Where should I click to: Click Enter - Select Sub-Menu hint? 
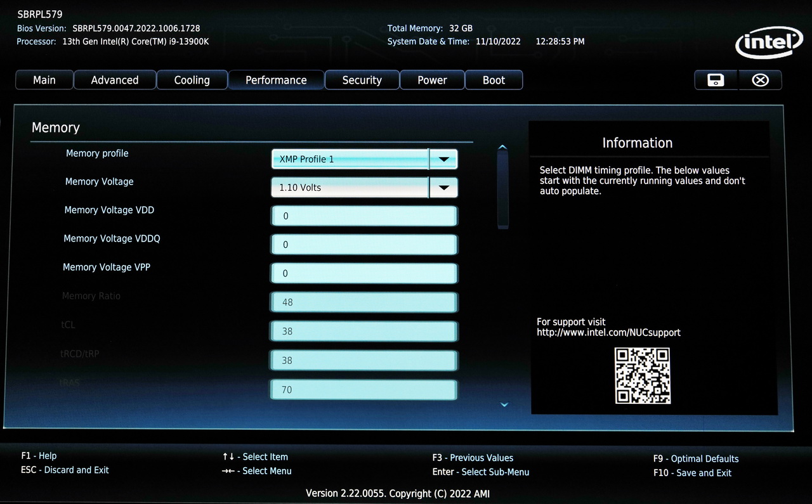click(x=480, y=472)
